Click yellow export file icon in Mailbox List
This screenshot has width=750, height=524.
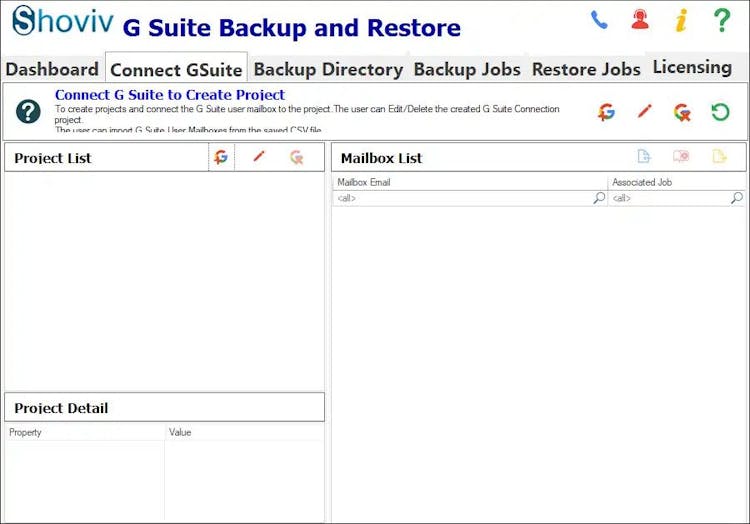click(x=719, y=156)
